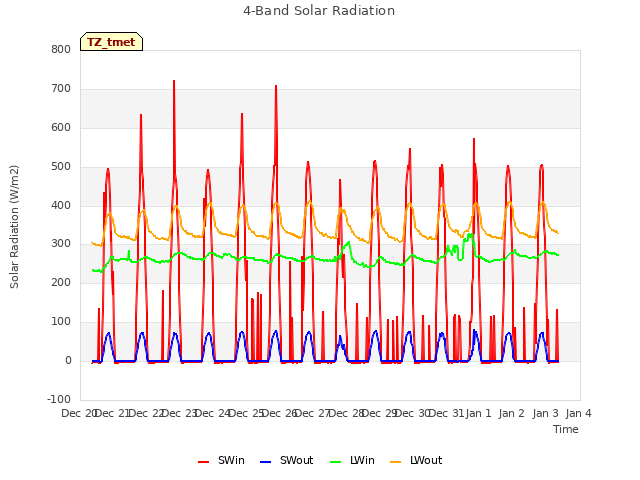Click the 0 y-axis tick label
Screen dimensions: 640x480
68,361
